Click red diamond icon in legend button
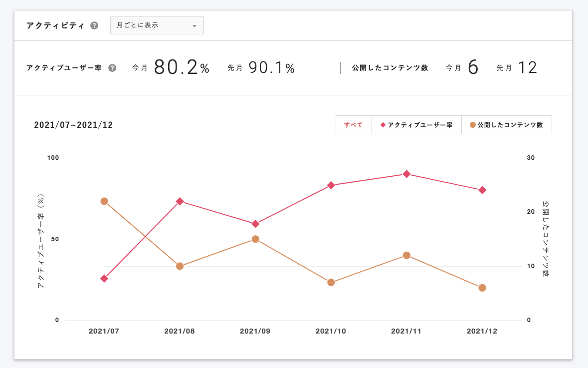The height and width of the screenshot is (368, 588). click(x=383, y=125)
